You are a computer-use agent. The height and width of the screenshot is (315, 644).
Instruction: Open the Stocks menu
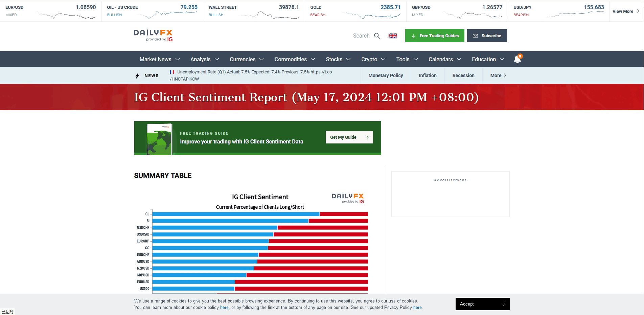tap(334, 59)
